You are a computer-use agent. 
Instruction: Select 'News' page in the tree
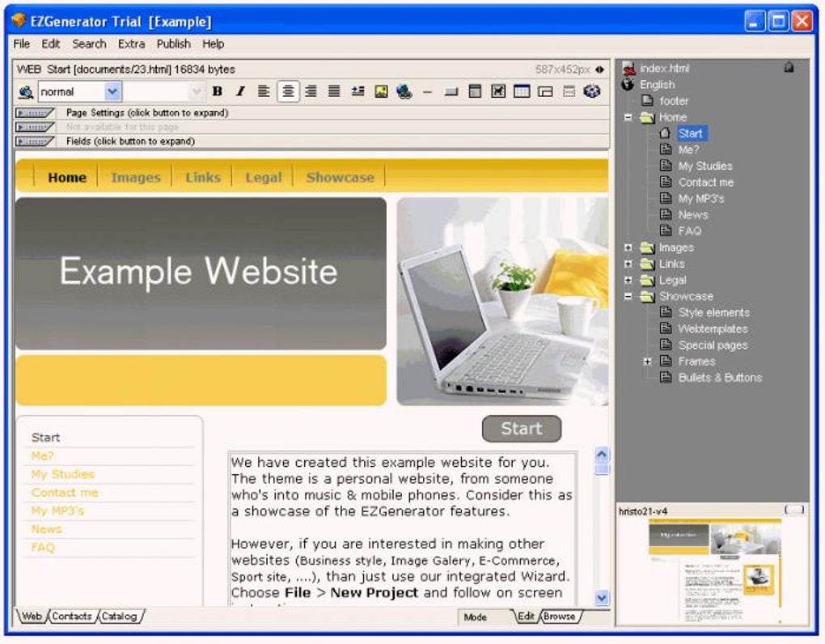(693, 215)
